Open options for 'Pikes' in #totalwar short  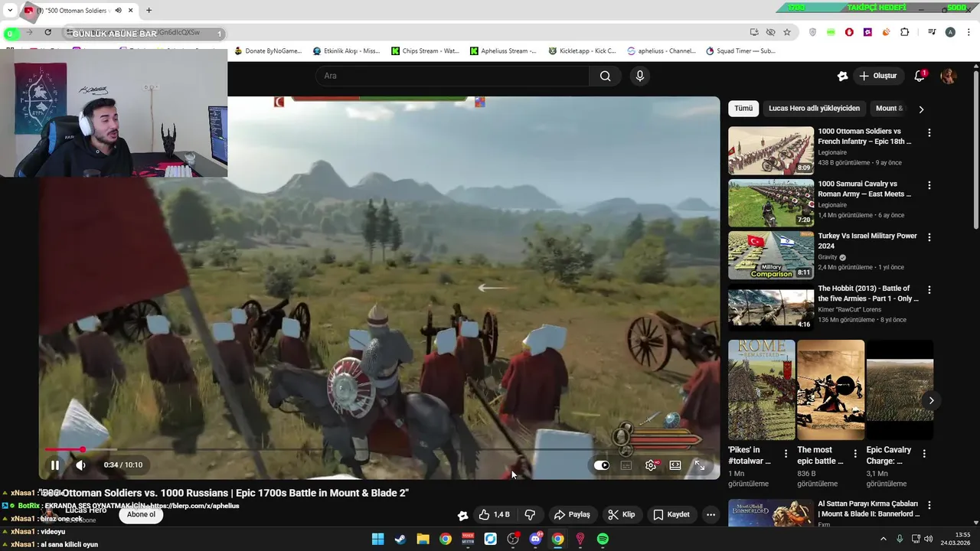pyautogui.click(x=786, y=454)
